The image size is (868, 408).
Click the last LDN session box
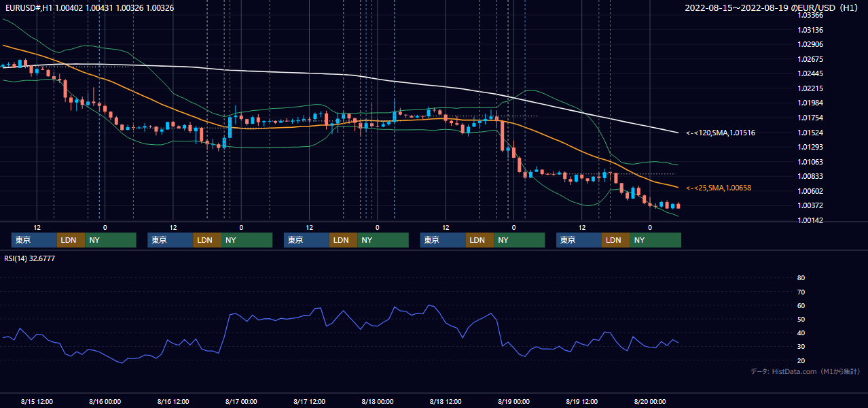616,240
